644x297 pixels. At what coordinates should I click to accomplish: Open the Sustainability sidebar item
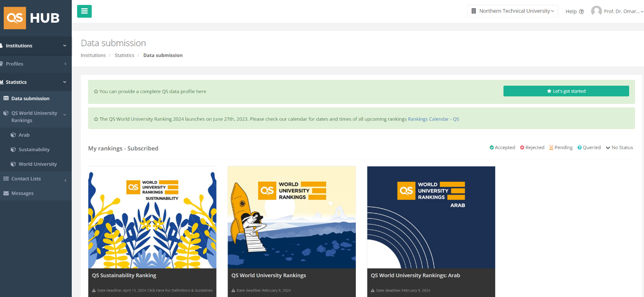tap(34, 149)
